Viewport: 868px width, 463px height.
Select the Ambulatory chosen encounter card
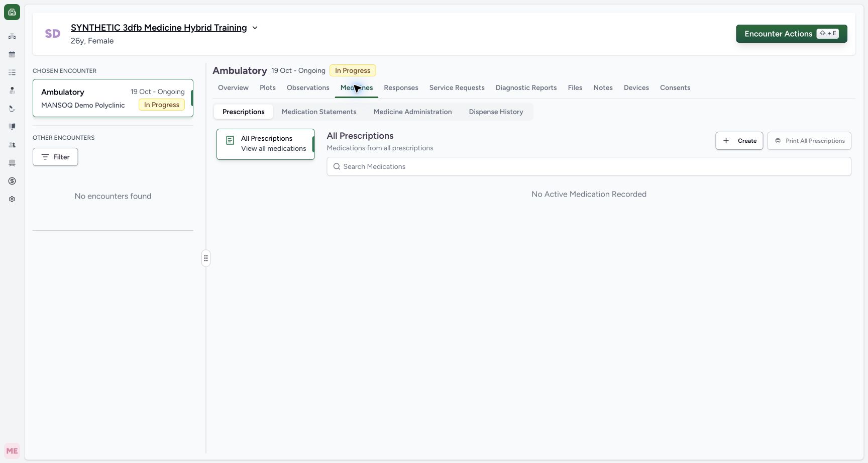coord(113,98)
